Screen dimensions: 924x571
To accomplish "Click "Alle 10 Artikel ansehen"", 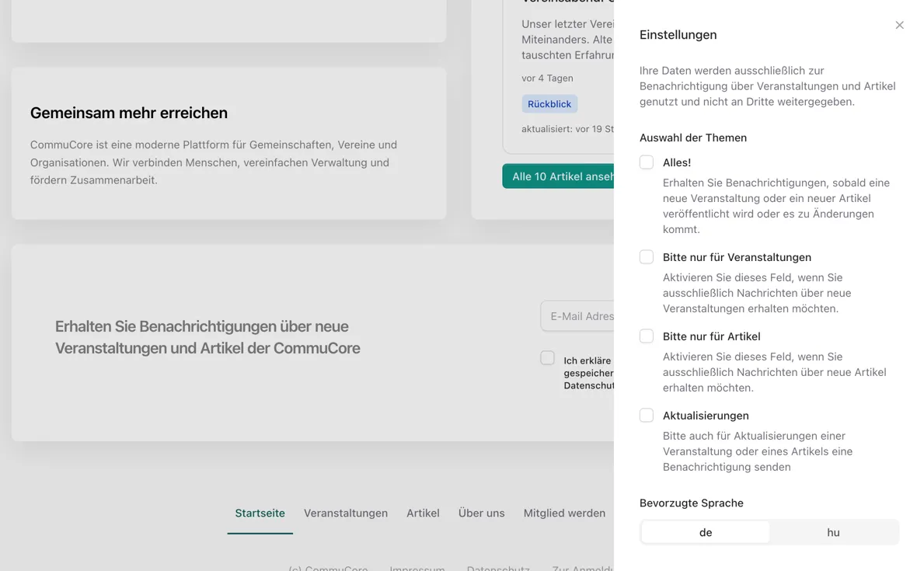I will coord(560,176).
